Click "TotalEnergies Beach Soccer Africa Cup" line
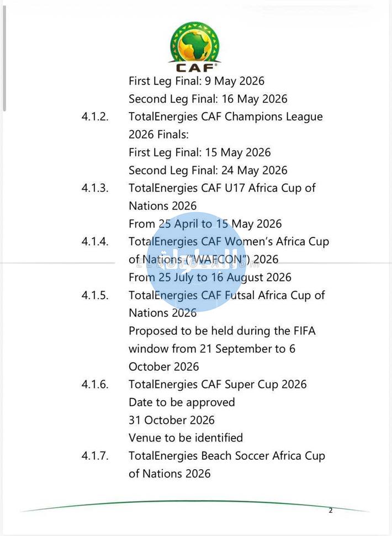 coord(226,456)
